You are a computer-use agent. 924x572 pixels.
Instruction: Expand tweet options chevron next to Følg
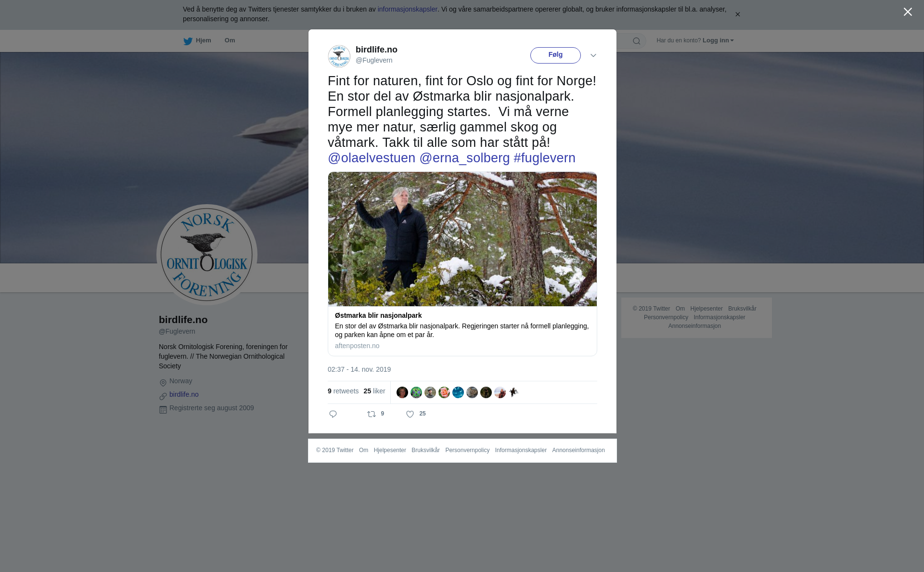593,55
